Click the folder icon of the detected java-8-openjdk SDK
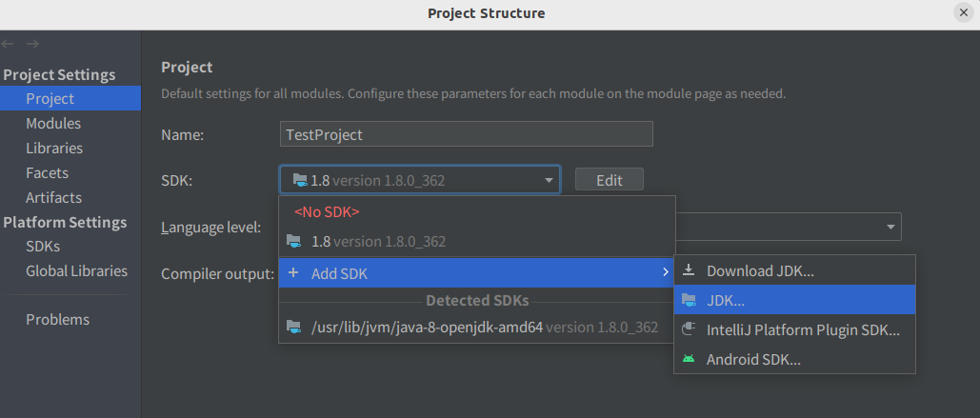Screen dimensions: 980x418 point(293,327)
